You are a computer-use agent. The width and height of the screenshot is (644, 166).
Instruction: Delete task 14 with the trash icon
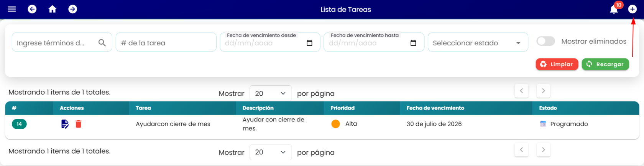click(79, 124)
